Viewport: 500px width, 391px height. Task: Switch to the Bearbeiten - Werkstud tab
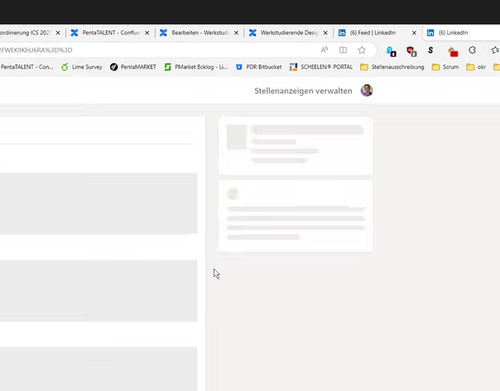199,33
